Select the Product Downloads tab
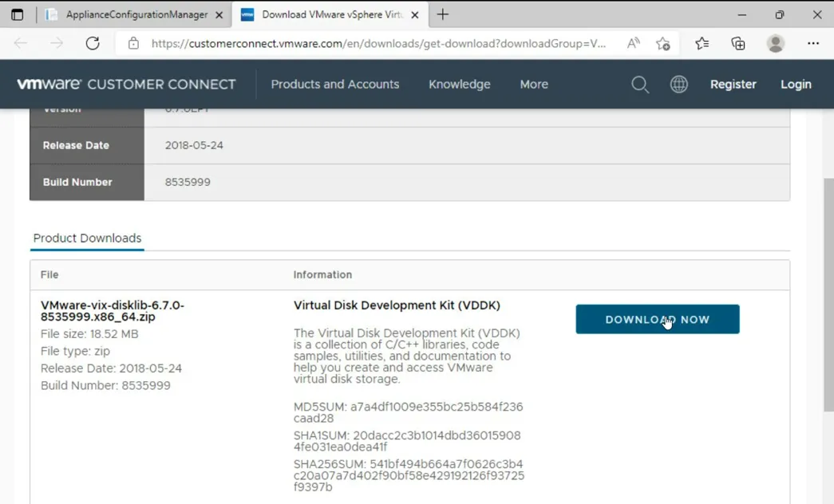 [x=87, y=238]
